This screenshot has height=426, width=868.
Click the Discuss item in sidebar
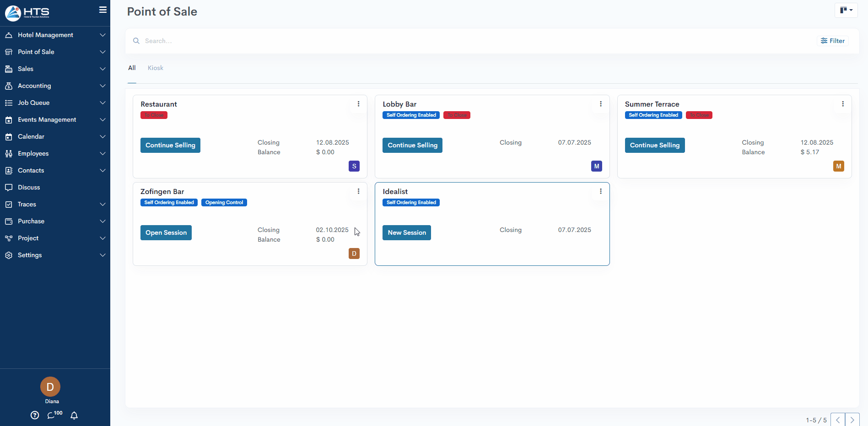coord(29,187)
